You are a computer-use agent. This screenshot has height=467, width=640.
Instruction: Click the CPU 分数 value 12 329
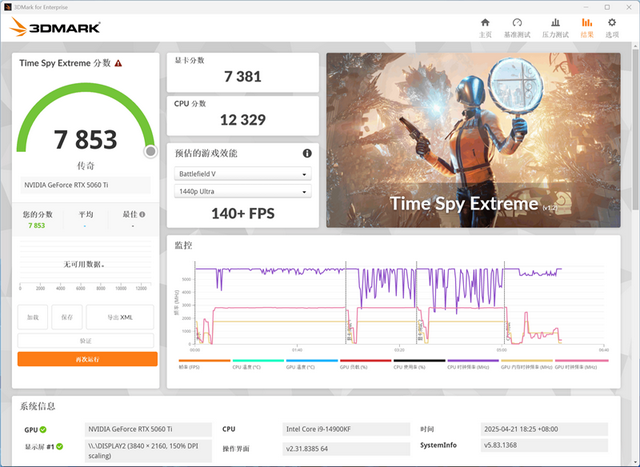242,120
